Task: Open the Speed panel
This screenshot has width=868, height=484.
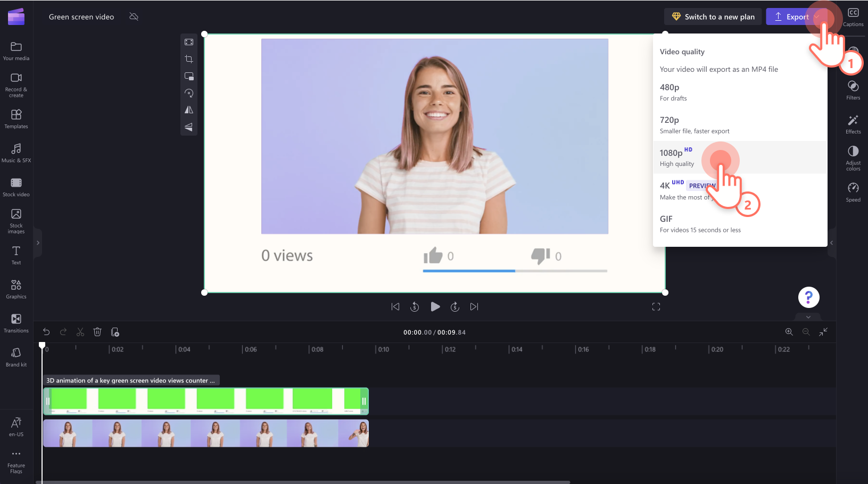Action: tap(853, 190)
